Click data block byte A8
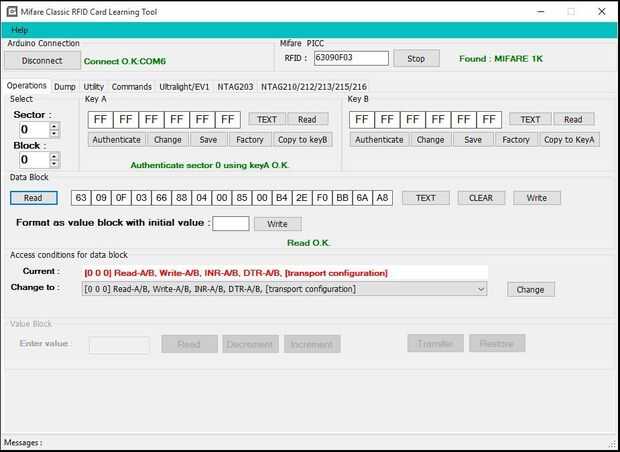The height and width of the screenshot is (452, 620). [382, 198]
